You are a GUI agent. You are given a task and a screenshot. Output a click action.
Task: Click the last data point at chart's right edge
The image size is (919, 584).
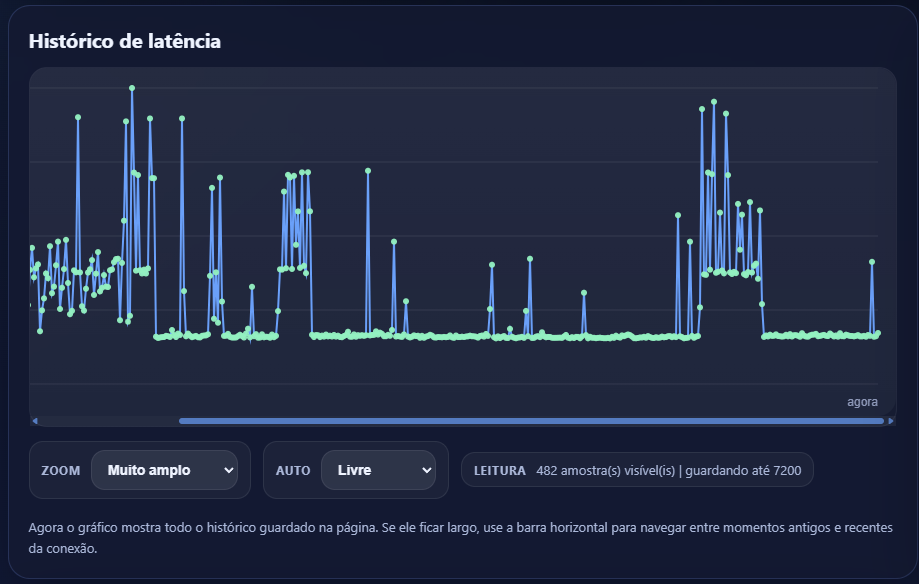(878, 333)
